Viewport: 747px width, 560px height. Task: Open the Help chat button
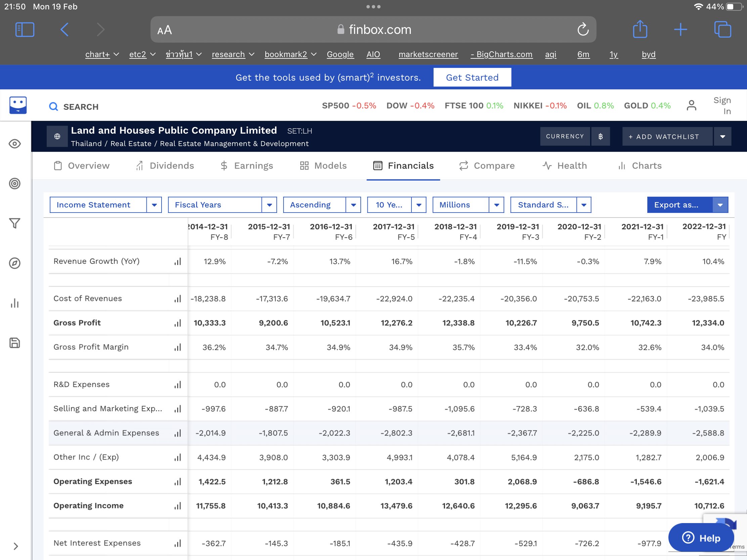(701, 538)
